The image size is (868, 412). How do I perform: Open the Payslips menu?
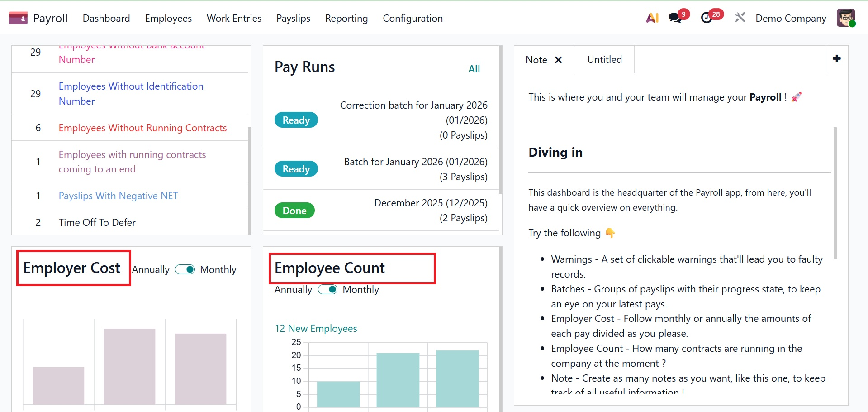click(293, 18)
